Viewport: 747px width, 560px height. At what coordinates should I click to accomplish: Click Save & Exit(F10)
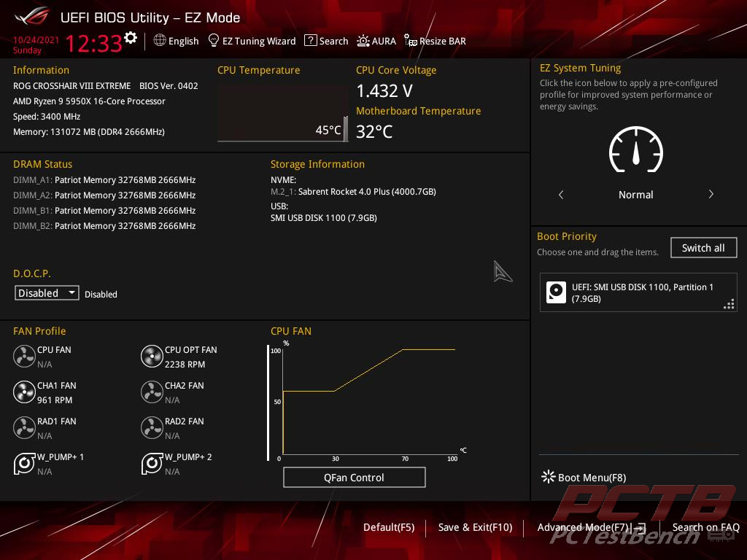click(x=475, y=528)
